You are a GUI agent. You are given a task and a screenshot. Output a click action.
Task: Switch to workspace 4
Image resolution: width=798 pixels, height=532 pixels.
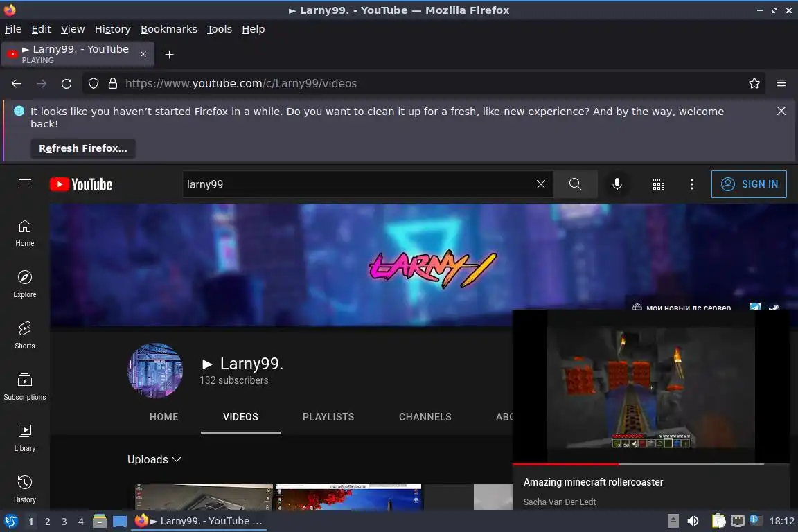(x=81, y=522)
